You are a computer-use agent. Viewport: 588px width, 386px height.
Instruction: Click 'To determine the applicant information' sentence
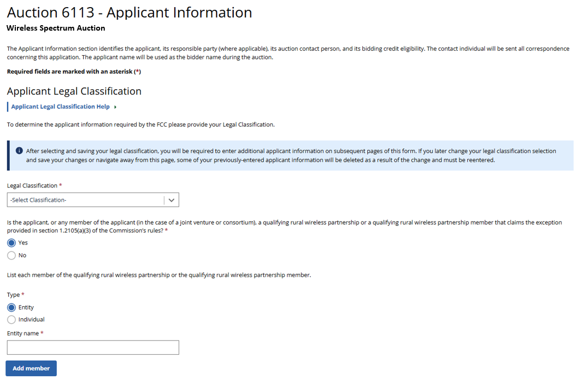[140, 125]
